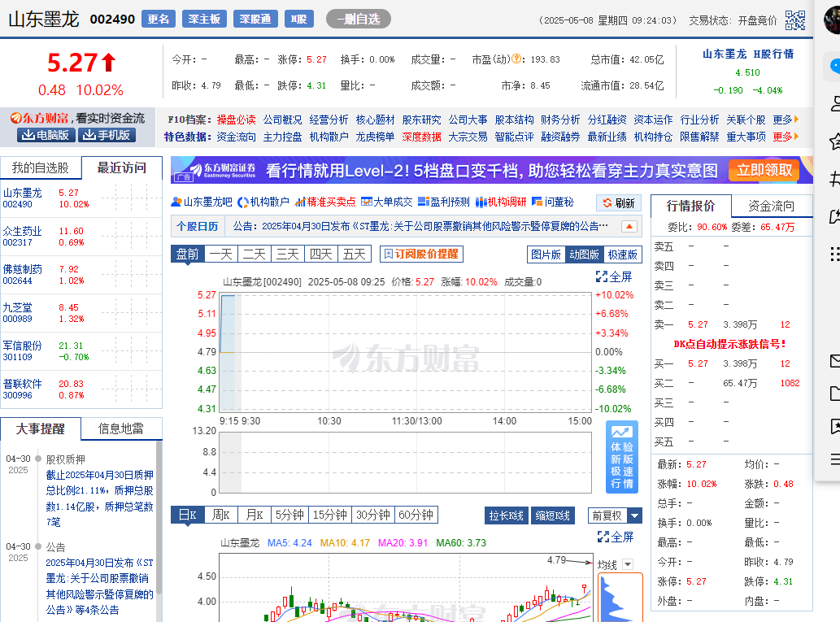Select 盘前 time range
This screenshot has height=622, width=840.
click(x=188, y=254)
